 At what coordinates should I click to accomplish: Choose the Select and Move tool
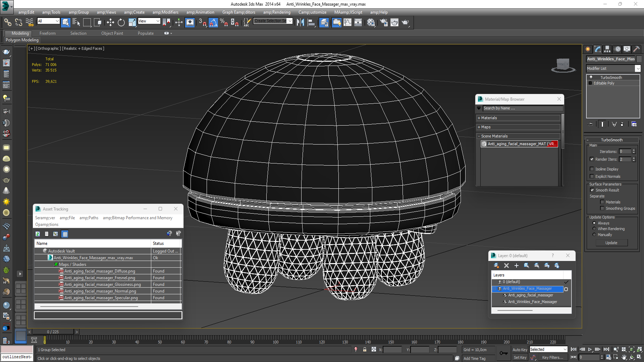(110, 22)
